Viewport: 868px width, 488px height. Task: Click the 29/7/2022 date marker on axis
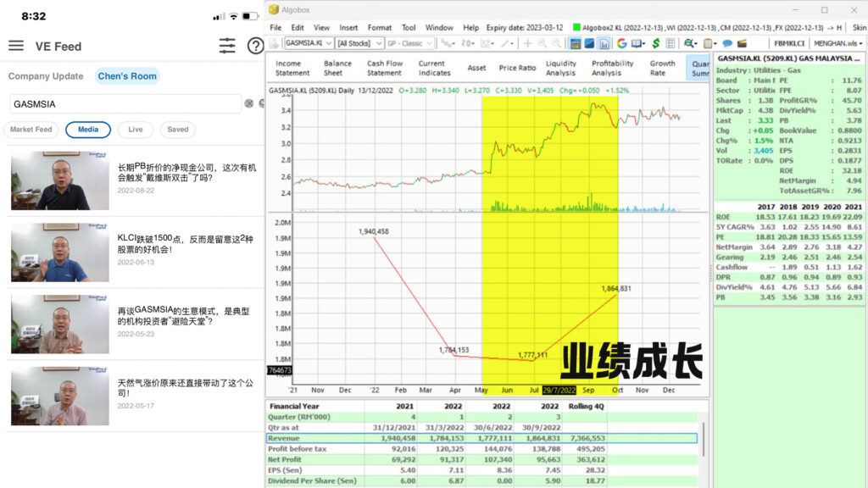(559, 390)
